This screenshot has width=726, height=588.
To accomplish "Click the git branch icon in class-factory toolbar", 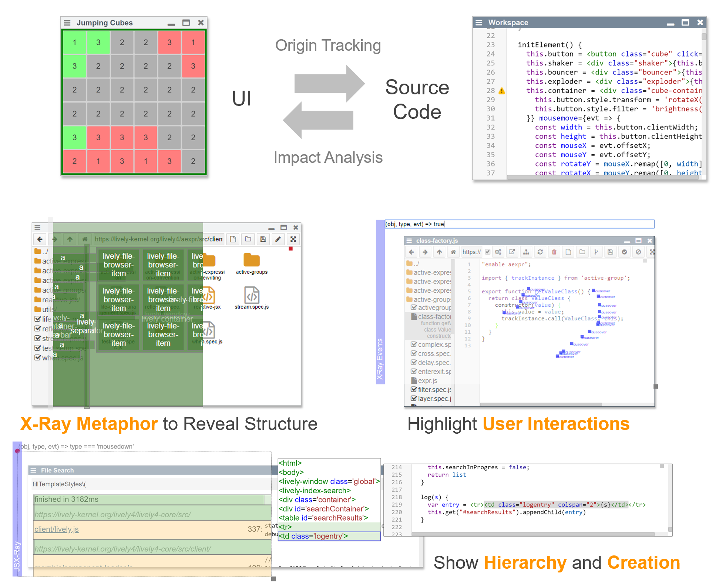I will point(596,252).
